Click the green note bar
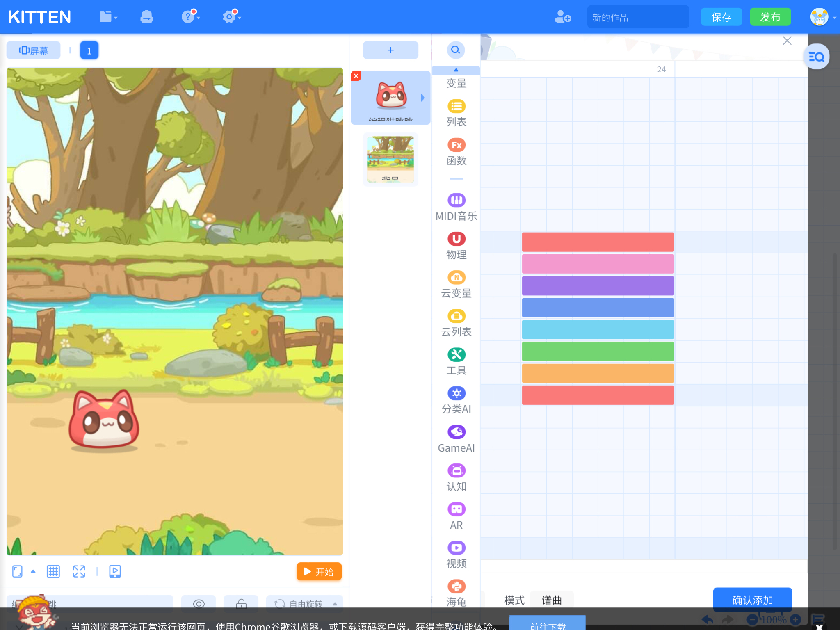840x630 pixels. tap(598, 351)
